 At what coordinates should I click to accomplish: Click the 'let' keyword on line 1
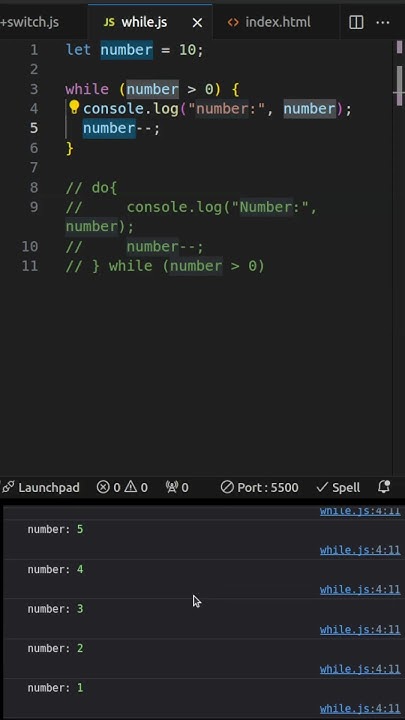pos(78,50)
